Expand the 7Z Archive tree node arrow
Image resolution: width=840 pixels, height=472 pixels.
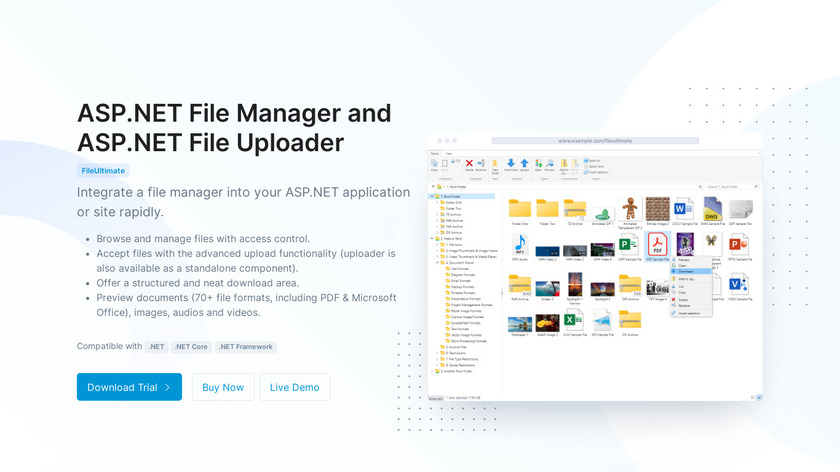click(437, 214)
